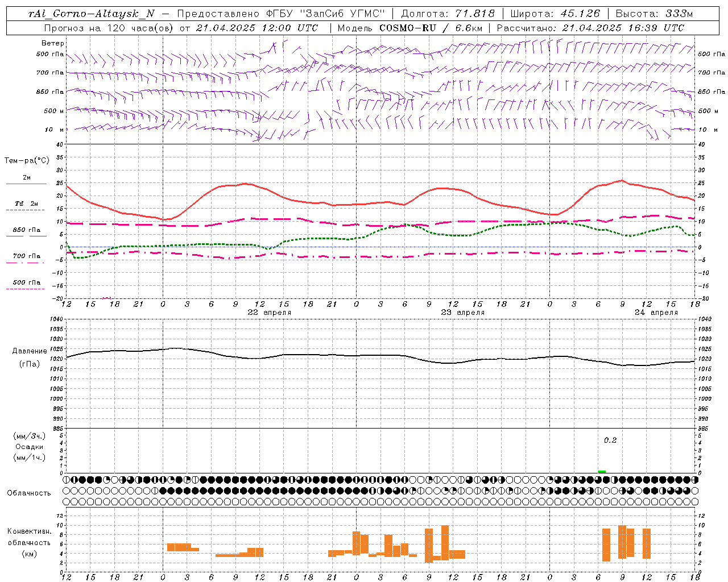Click the (мм/3ч.) precipitation unit label
Screen dimensions: 728x582
[30, 436]
